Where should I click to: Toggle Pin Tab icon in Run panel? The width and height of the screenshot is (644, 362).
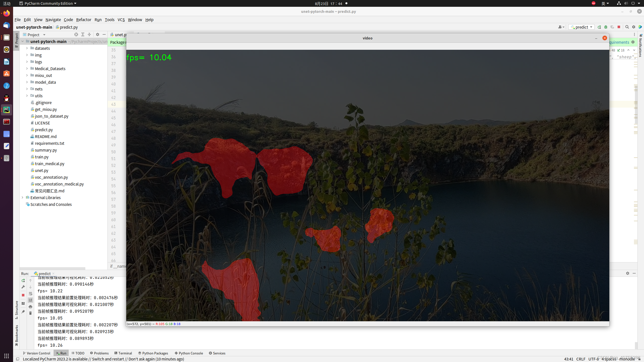23,312
